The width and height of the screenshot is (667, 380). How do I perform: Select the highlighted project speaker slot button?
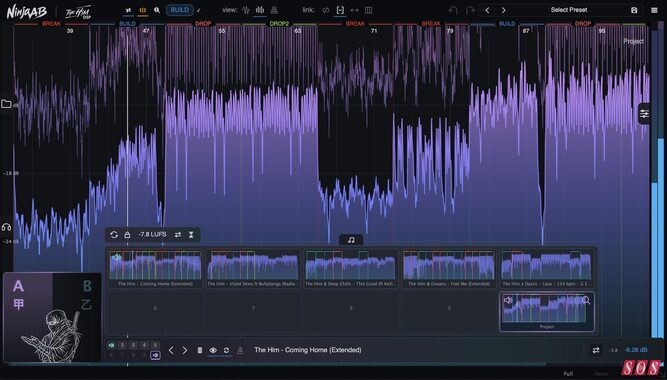point(155,355)
